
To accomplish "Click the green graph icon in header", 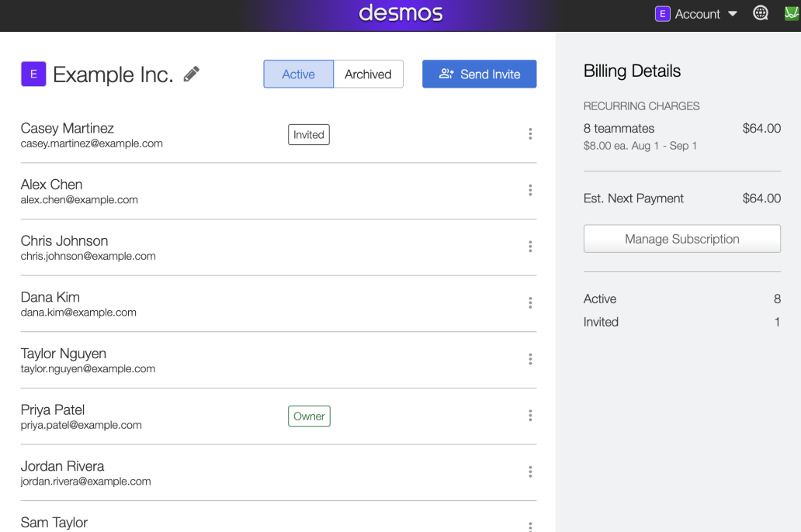I will tap(792, 13).
